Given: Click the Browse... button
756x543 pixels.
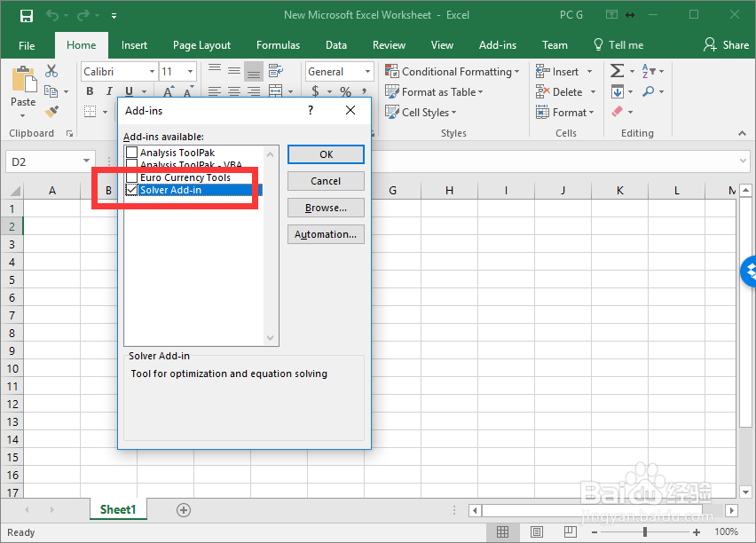Looking at the screenshot, I should click(326, 208).
